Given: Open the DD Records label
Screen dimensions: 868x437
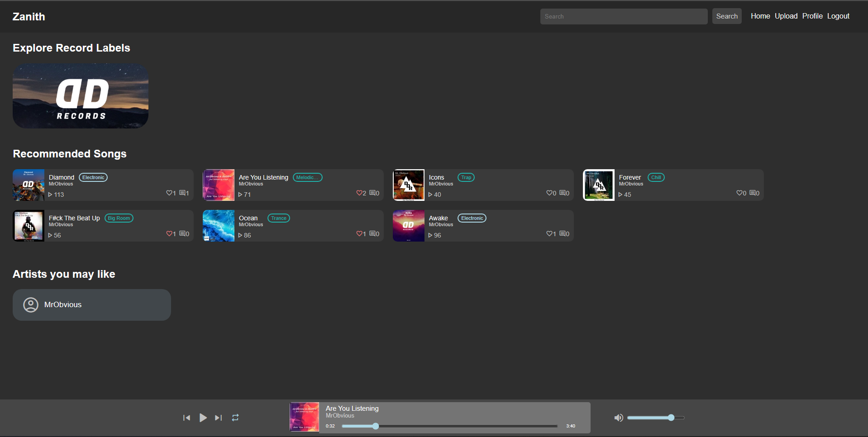Looking at the screenshot, I should tap(80, 96).
